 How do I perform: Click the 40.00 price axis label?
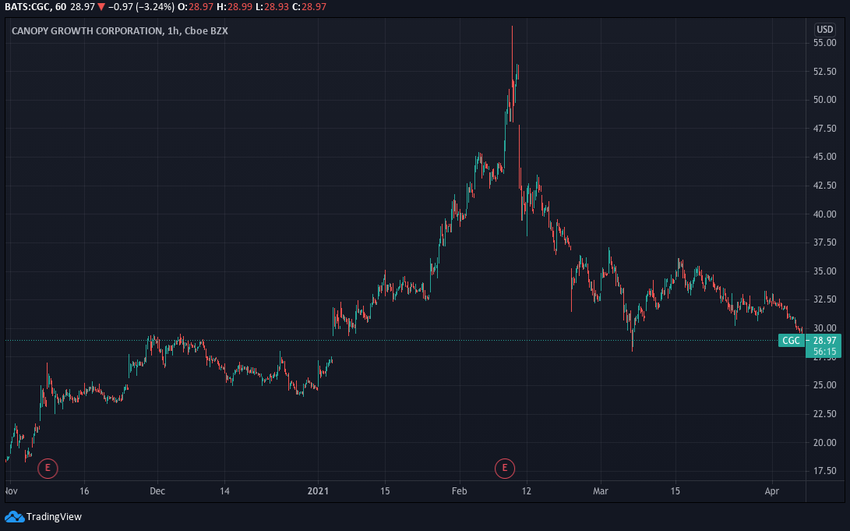[x=825, y=214]
